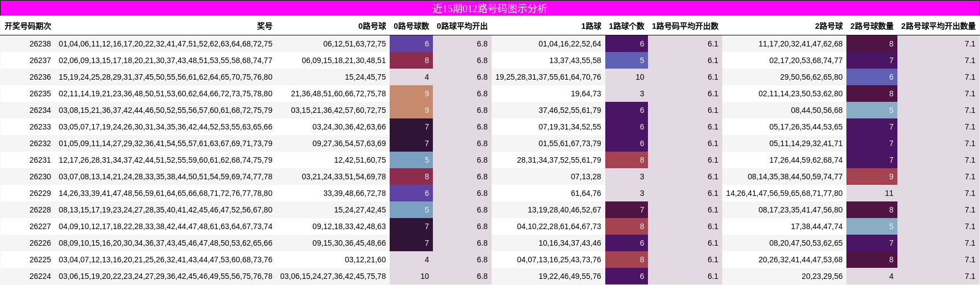Select issue number 26231
Screen dimensions: 980x285
pyautogui.click(x=40, y=160)
